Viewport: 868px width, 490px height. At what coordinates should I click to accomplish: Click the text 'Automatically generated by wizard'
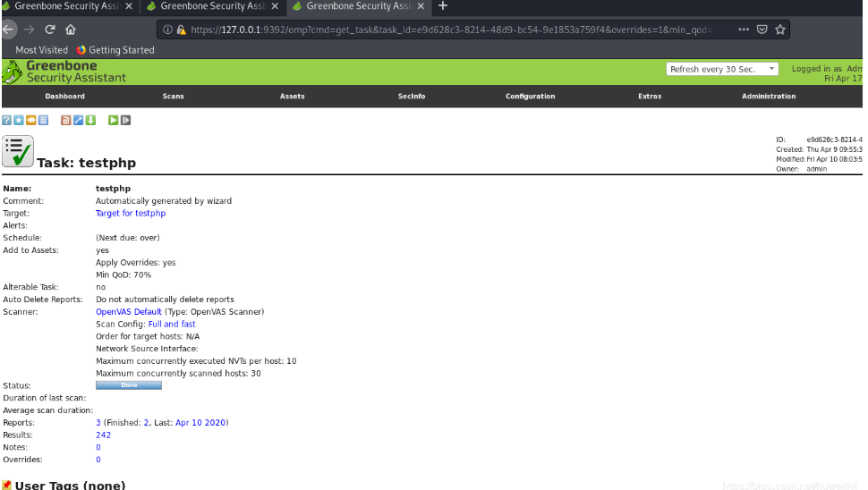tap(164, 201)
